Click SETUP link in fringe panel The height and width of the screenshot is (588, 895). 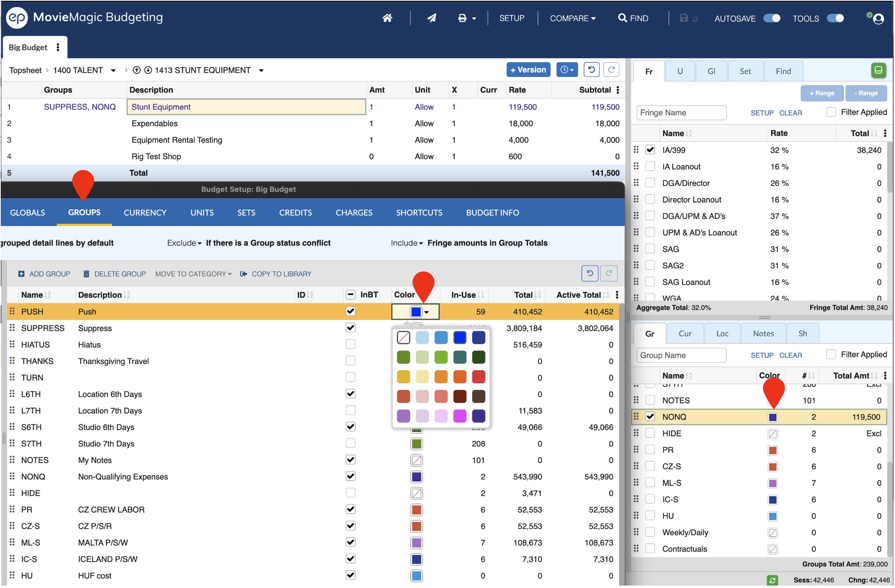click(x=762, y=113)
